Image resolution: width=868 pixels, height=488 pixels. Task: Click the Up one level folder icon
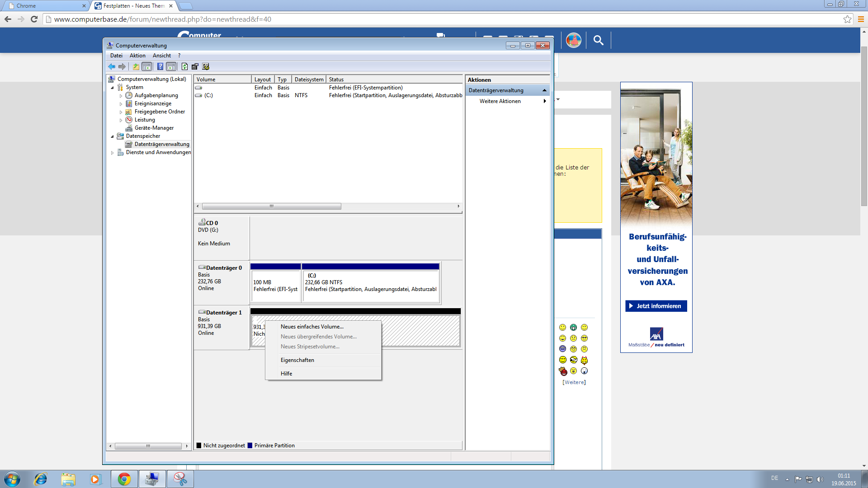[136, 66]
